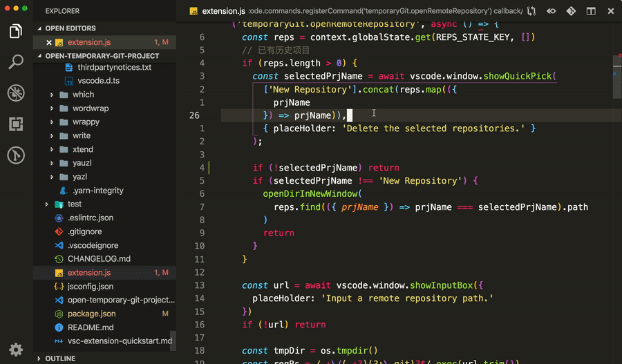Expand the wrappy folder
The width and height of the screenshot is (622, 364).
click(52, 122)
